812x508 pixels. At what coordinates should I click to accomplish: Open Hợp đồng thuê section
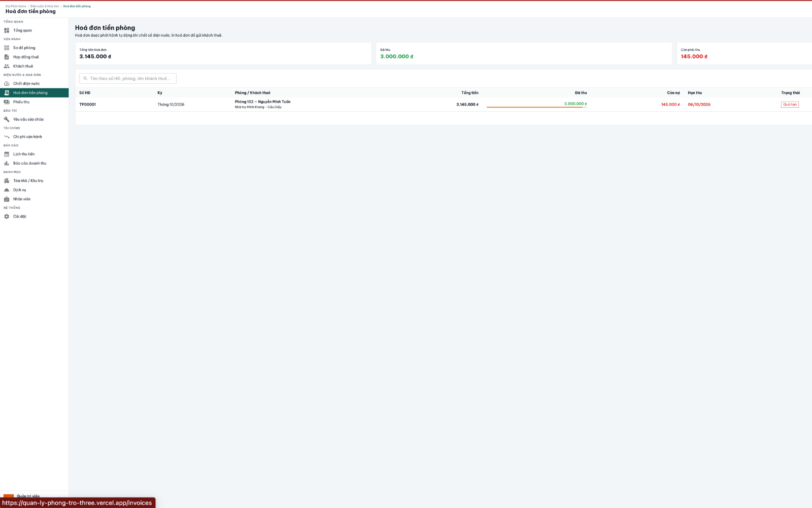pos(34,57)
